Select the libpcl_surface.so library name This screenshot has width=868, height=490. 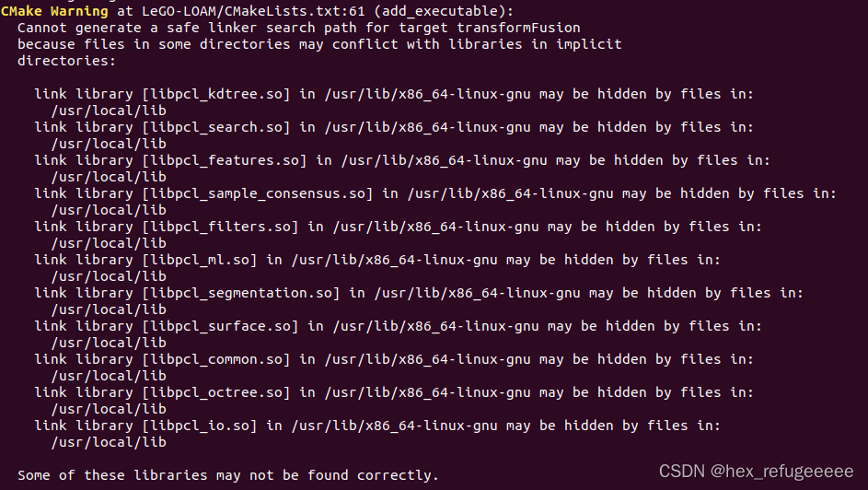(x=220, y=327)
